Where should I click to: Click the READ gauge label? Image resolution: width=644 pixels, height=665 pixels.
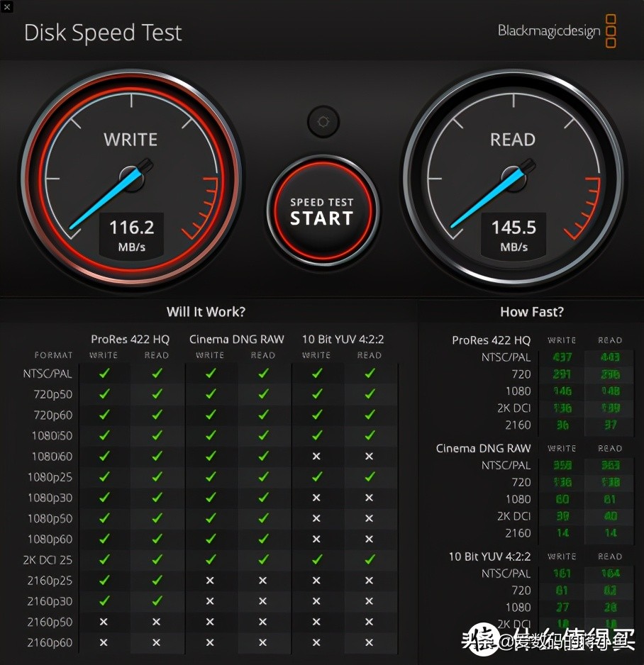(513, 140)
